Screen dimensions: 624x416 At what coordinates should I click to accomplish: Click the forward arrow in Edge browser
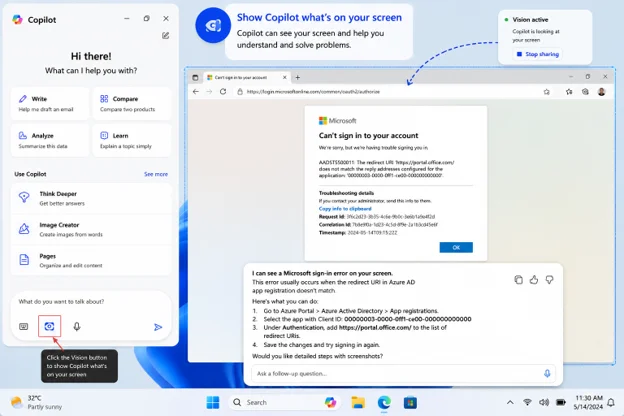coord(209,92)
